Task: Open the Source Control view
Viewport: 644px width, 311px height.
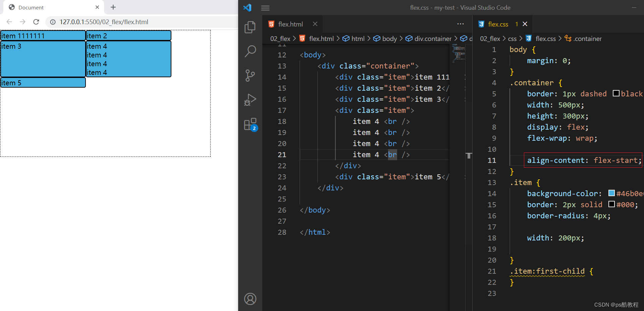Action: [250, 76]
